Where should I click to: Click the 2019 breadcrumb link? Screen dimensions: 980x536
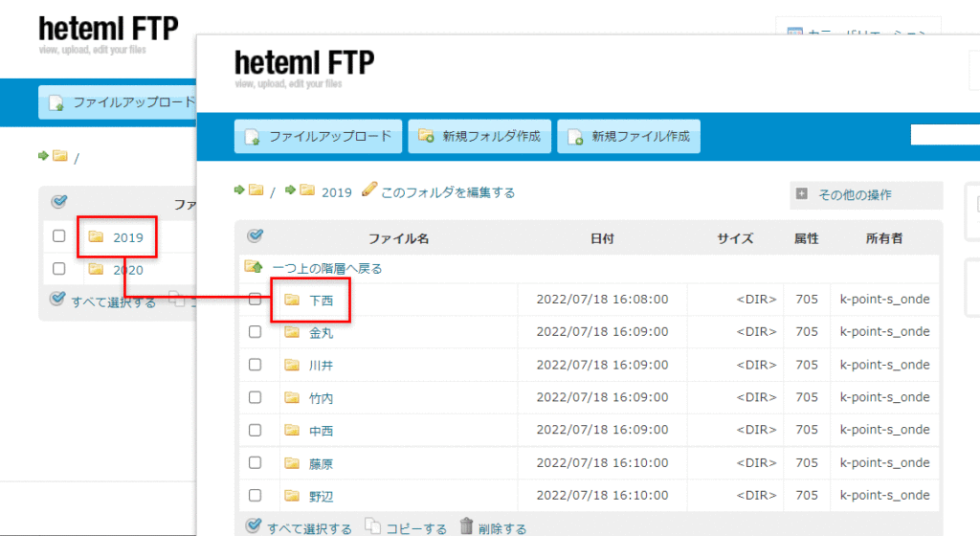(x=336, y=192)
